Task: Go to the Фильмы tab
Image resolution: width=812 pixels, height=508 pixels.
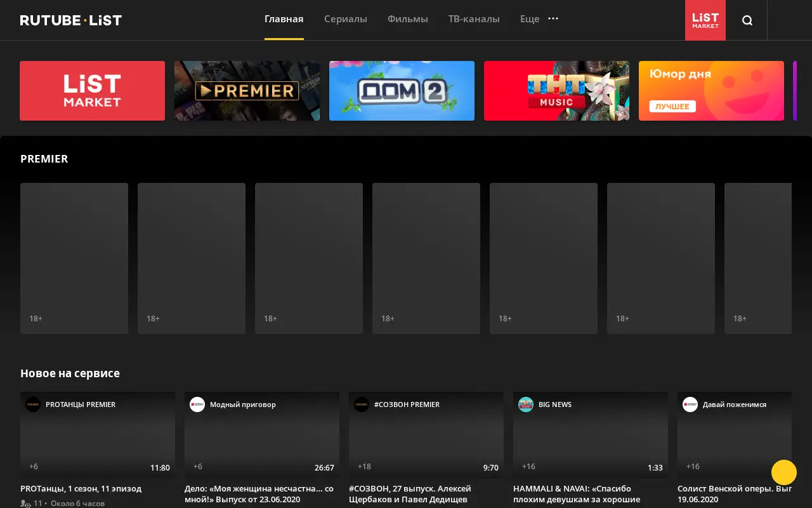Action: 408,19
